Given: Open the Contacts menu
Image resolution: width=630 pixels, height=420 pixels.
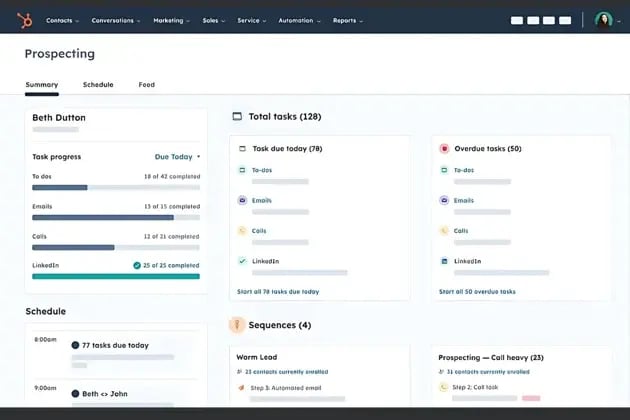Looking at the screenshot, I should click(62, 20).
